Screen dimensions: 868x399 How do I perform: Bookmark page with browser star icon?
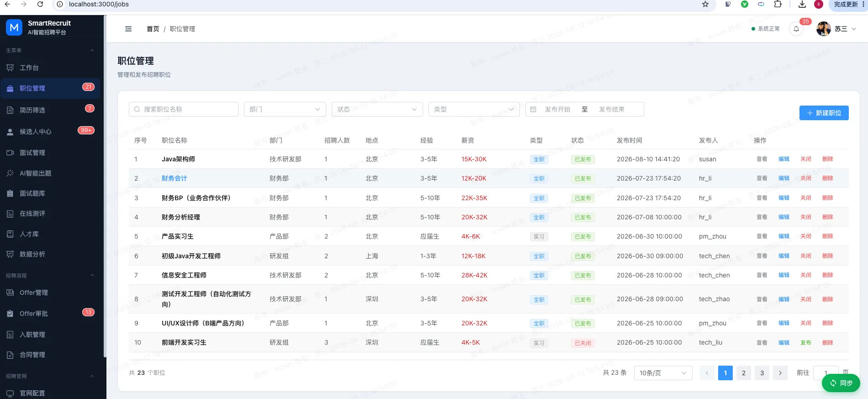point(705,4)
